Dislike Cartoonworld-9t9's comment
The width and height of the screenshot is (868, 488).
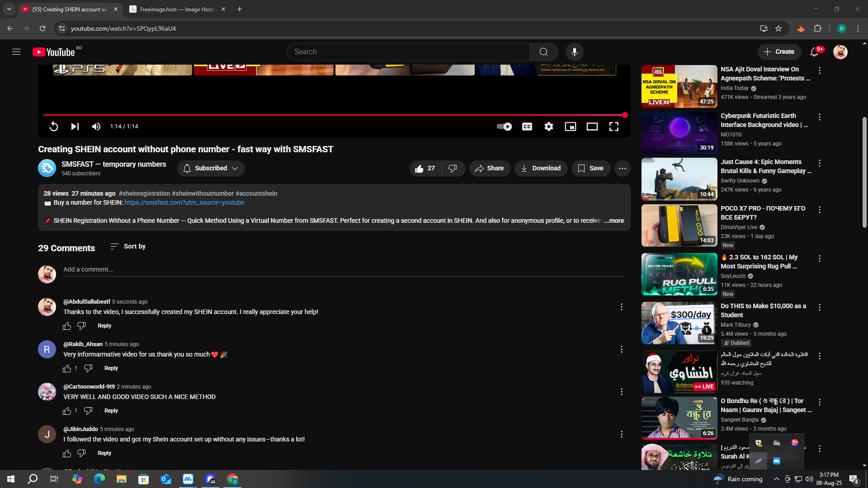88,411
